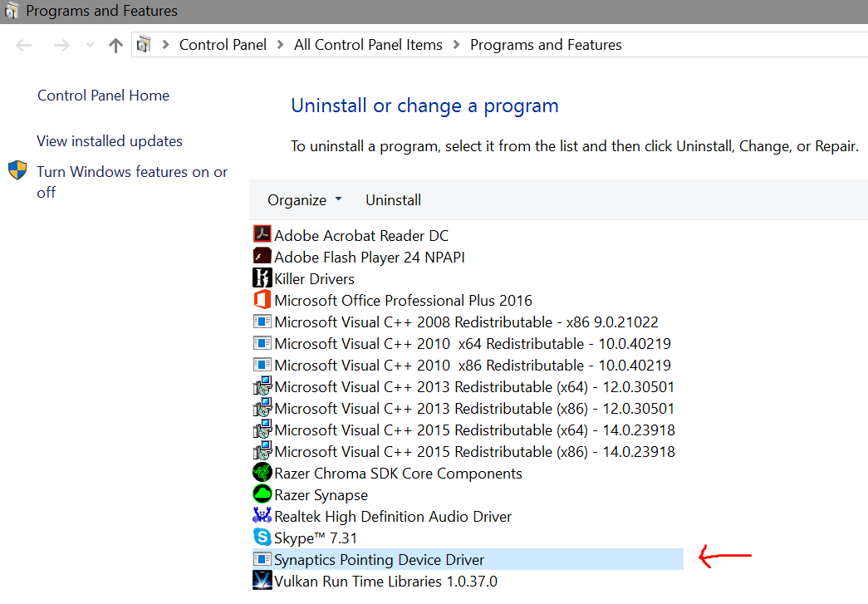Click the Control Panel icon in address bar
The width and height of the screenshot is (868, 604).
coord(144,44)
